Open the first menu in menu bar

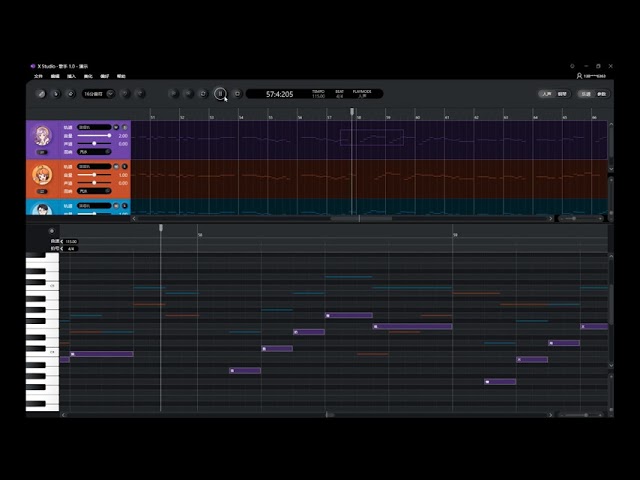click(38, 76)
